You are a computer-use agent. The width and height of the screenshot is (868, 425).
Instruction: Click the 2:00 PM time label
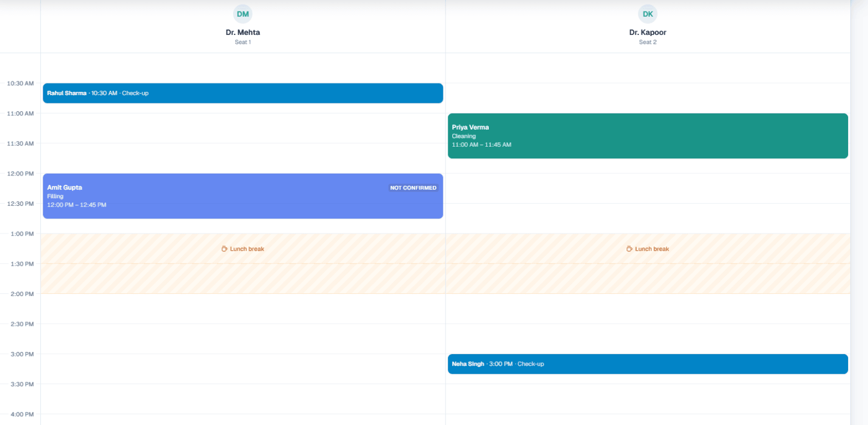[x=22, y=294]
